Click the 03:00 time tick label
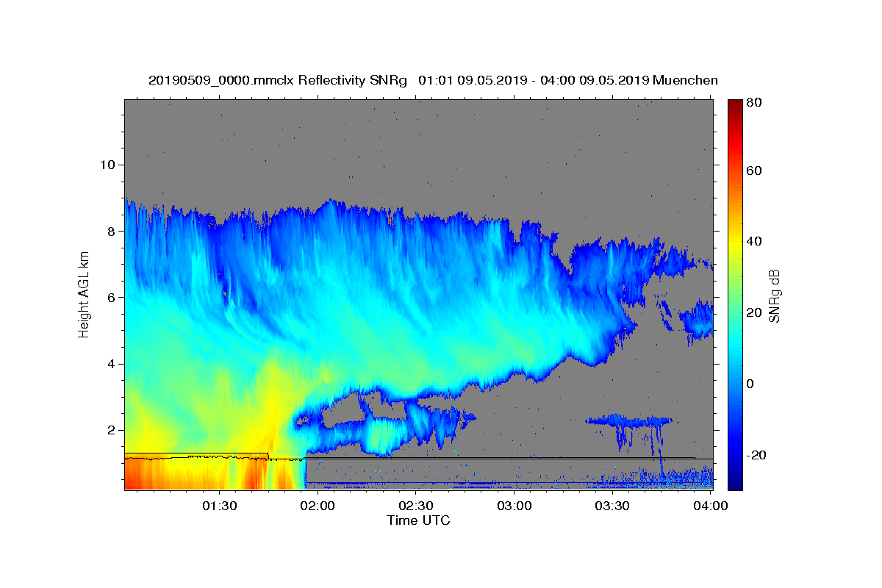This screenshot has width=882, height=588. [514, 506]
